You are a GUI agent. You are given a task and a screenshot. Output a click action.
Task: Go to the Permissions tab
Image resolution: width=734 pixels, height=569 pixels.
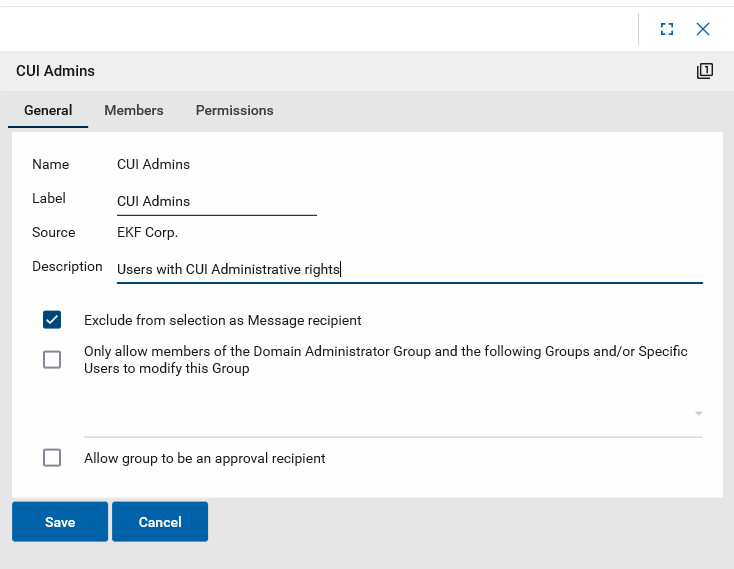click(x=234, y=110)
